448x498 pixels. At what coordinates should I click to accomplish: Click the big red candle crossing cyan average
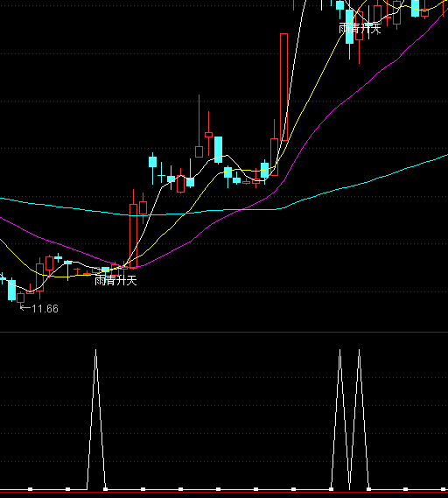click(133, 235)
